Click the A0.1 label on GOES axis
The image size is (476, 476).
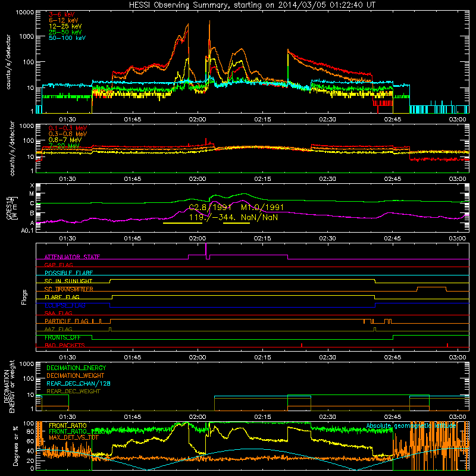[x=27, y=231]
